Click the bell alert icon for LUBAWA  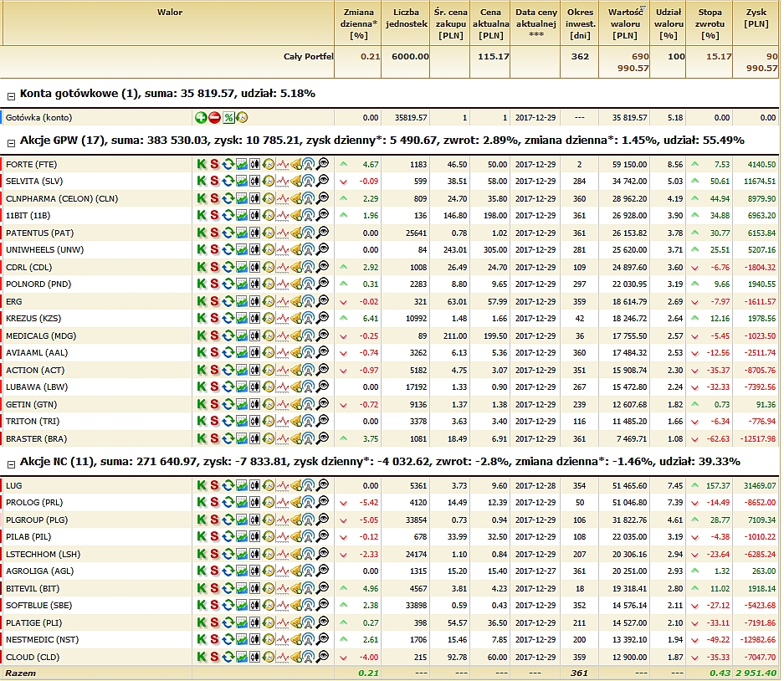point(296,387)
